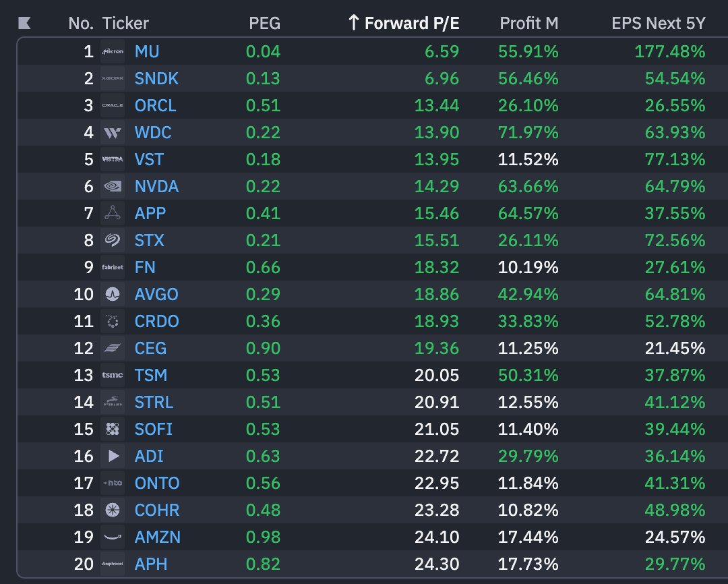Image resolution: width=728 pixels, height=584 pixels.
Task: Sort by the No. column header
Action: click(x=81, y=23)
